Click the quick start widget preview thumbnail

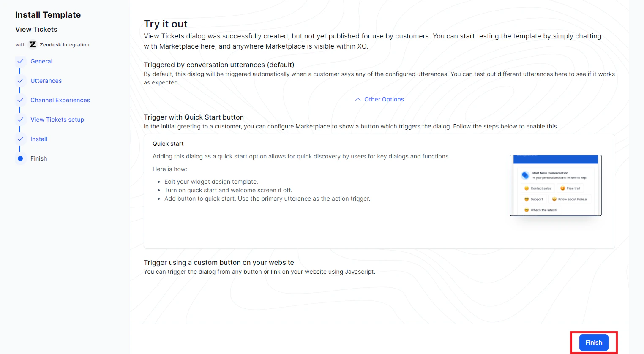pyautogui.click(x=556, y=185)
